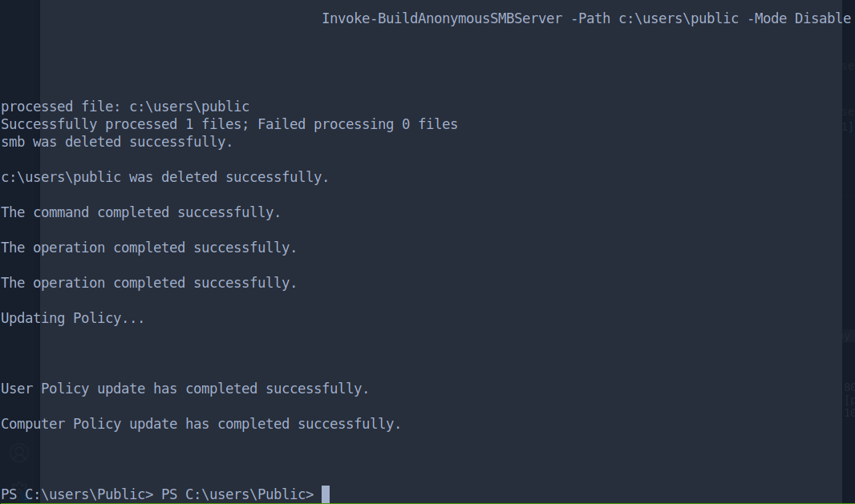Click the terminal cursor block at the prompt
Screen dimensions: 855x504
(x=326, y=494)
